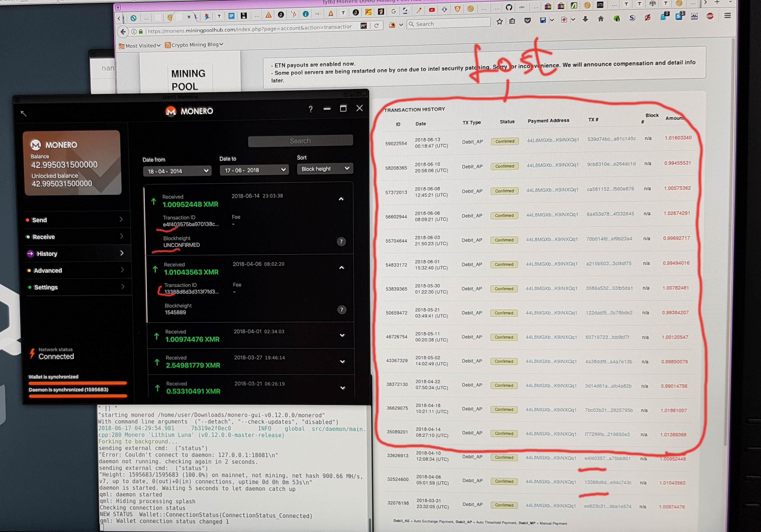This screenshot has width=761, height=532.
Task: Expand the 2.54981779 XMR received transaction
Action: point(343,361)
